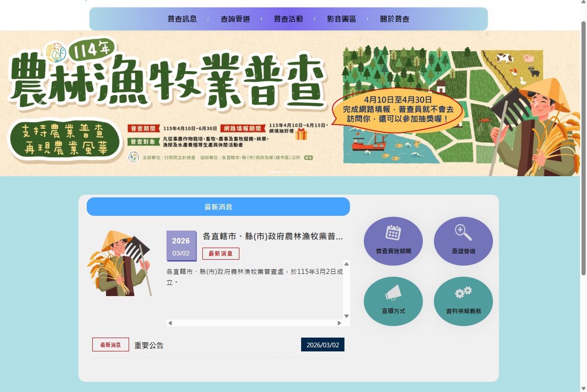Screen dimensions: 587x392
Task: Click the 重要公告 announcement link
Action: (148, 345)
